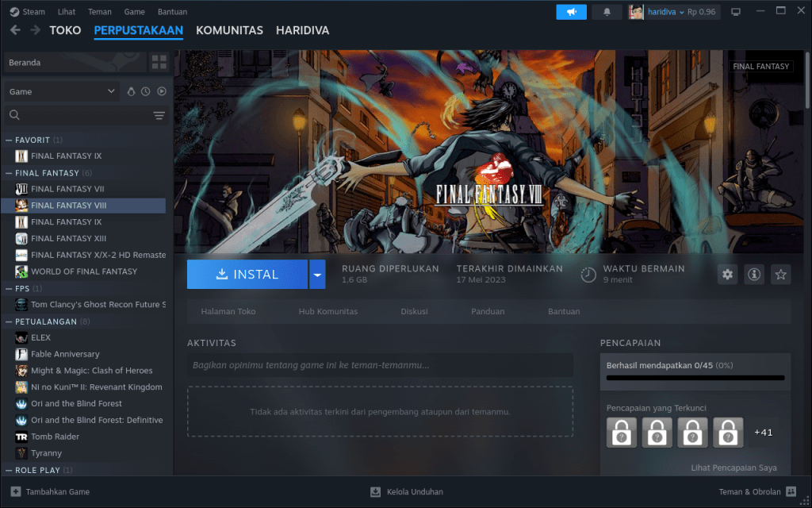
Task: Open the Instal button dropdown arrow
Action: 317,274
